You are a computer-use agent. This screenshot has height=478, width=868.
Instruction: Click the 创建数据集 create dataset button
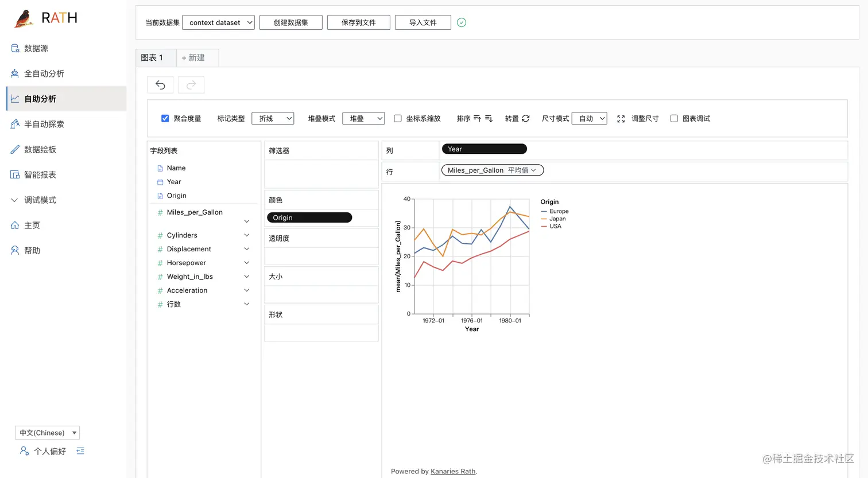coord(290,22)
